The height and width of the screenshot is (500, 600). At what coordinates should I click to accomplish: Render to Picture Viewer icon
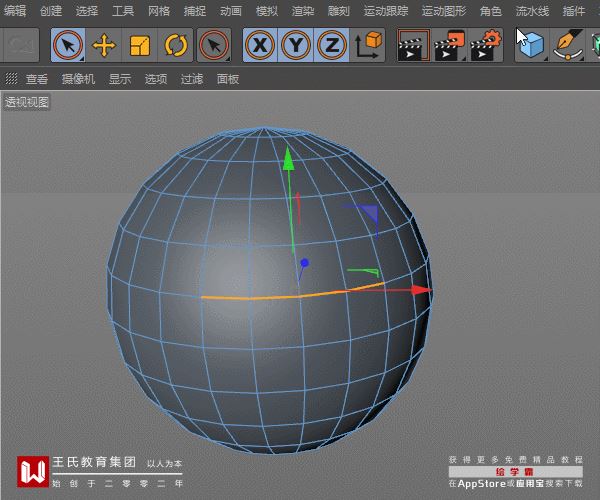click(450, 45)
